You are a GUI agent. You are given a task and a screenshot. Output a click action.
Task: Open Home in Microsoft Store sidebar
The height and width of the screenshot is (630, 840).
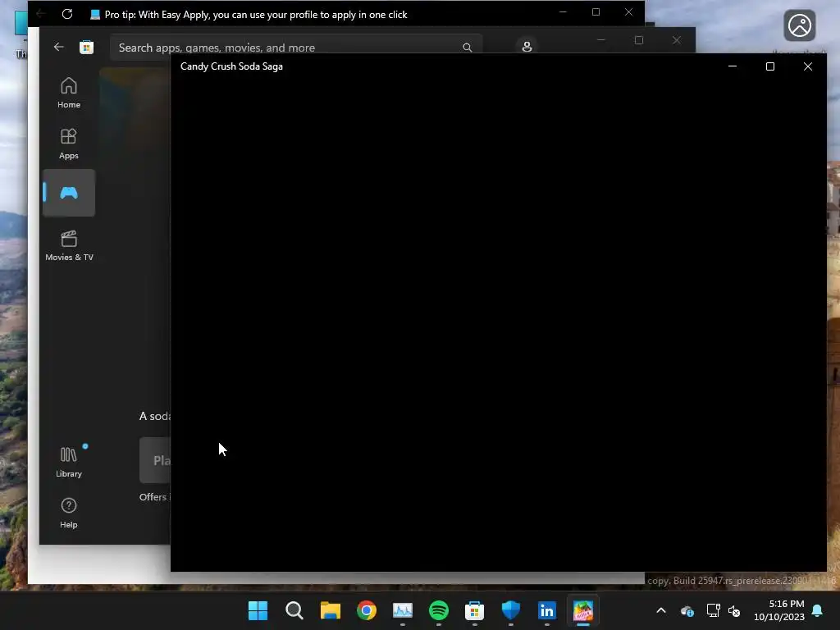click(69, 93)
